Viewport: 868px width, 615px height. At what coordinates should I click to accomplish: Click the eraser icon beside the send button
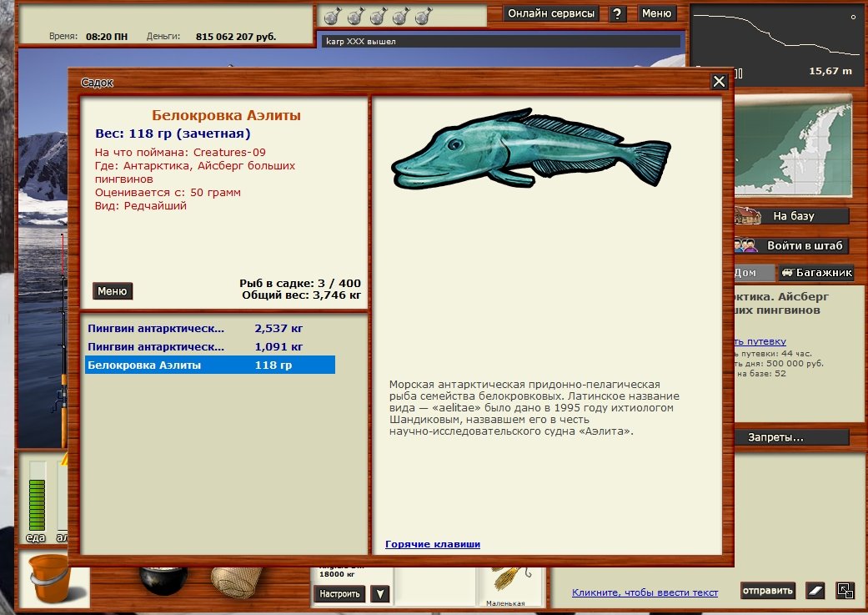[814, 591]
